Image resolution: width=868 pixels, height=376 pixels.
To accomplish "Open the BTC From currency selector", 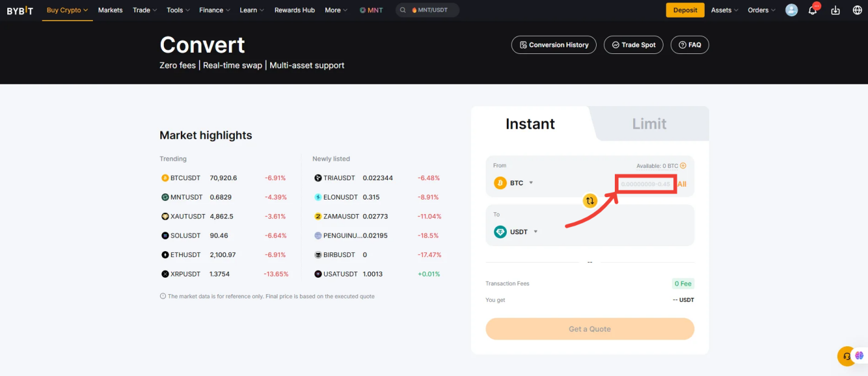I will tap(514, 183).
